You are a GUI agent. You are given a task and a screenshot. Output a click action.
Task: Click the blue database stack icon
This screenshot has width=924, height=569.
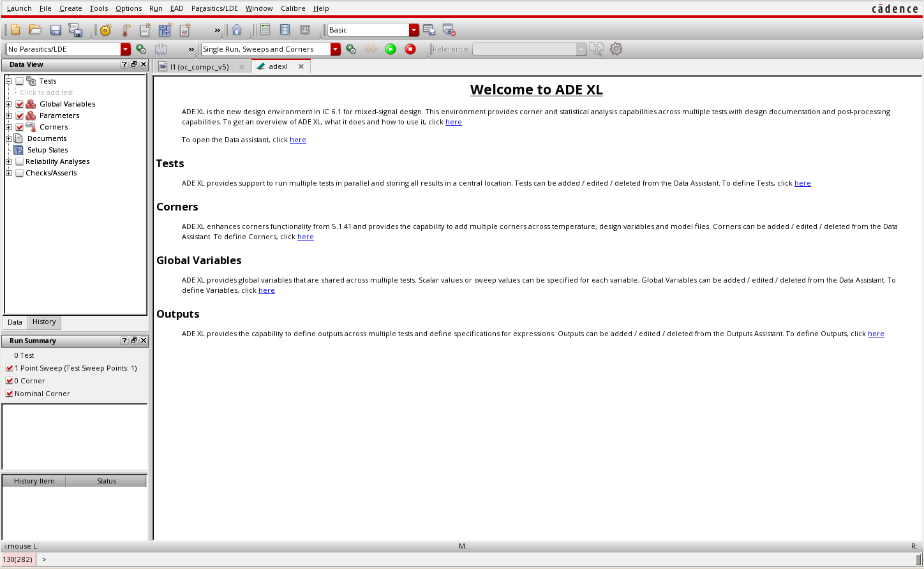285,30
